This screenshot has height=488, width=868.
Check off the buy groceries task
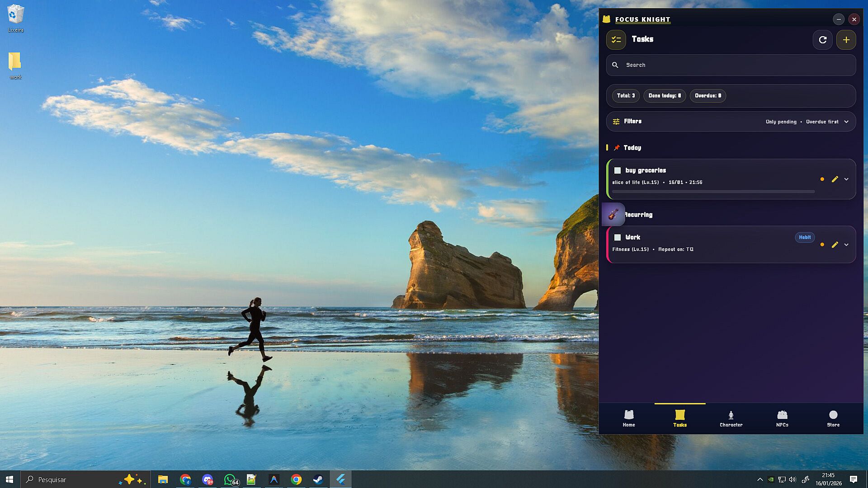(x=617, y=170)
